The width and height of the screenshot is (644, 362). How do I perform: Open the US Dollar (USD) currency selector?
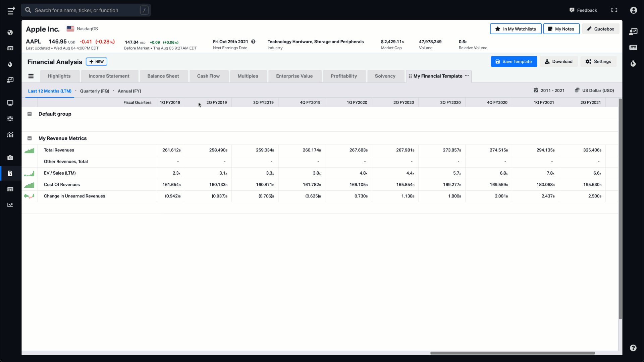point(594,90)
